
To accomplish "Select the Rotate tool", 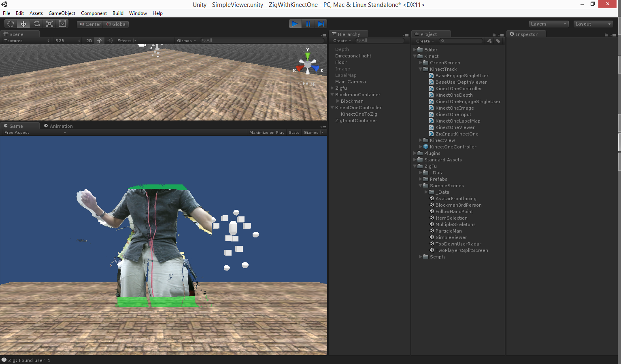I will 36,24.
